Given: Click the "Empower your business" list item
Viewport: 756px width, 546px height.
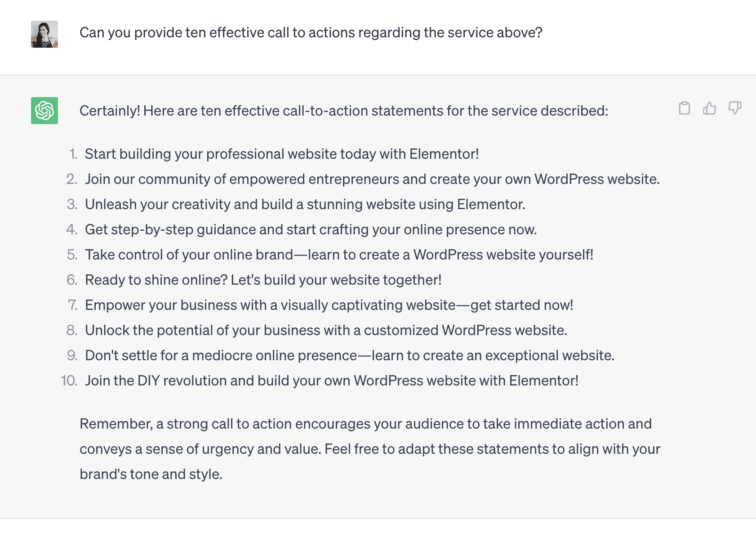Looking at the screenshot, I should (x=329, y=305).
